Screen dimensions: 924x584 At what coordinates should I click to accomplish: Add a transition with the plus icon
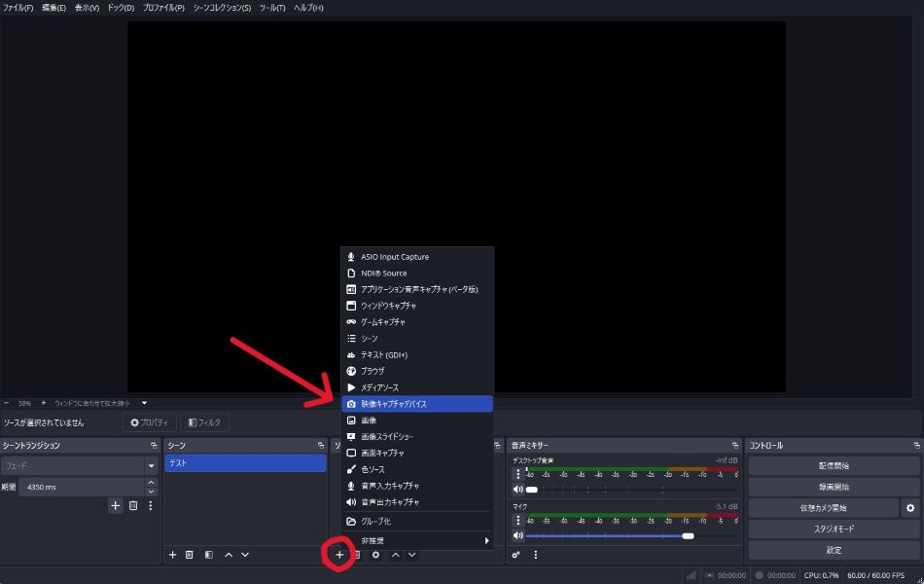tap(115, 506)
